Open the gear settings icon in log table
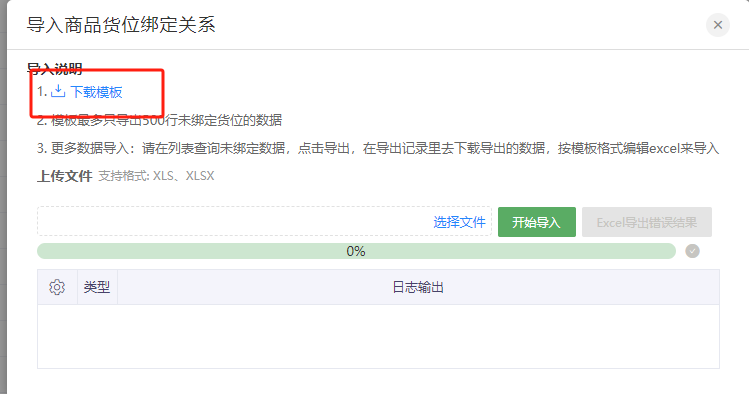Screen dimensions: 749x394 click(x=57, y=287)
